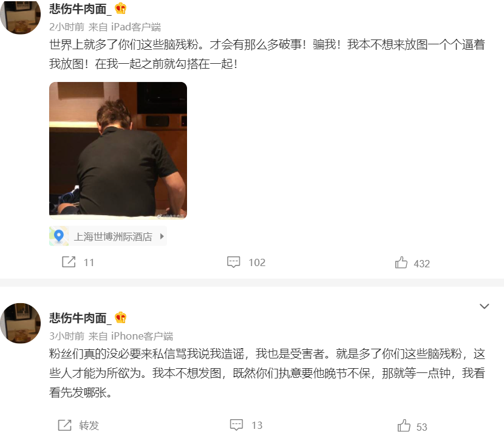This screenshot has height=438, width=504.
Task: Open the 上海世博洲际酒店 location tag
Action: (107, 236)
